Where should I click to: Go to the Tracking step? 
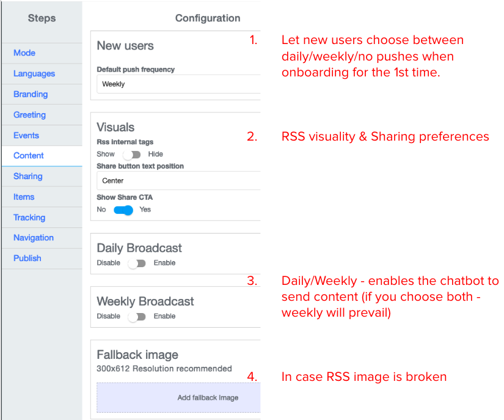(x=29, y=218)
